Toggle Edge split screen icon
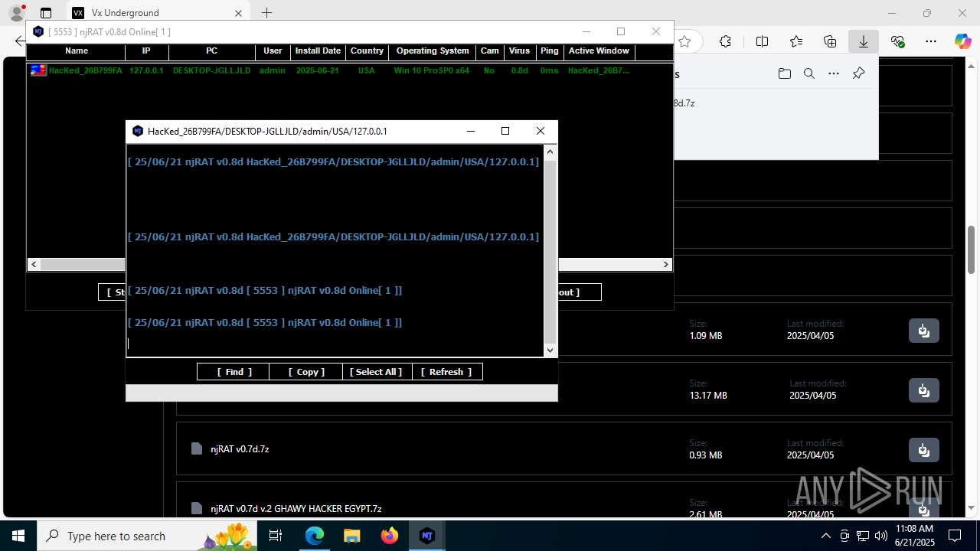 tap(762, 41)
